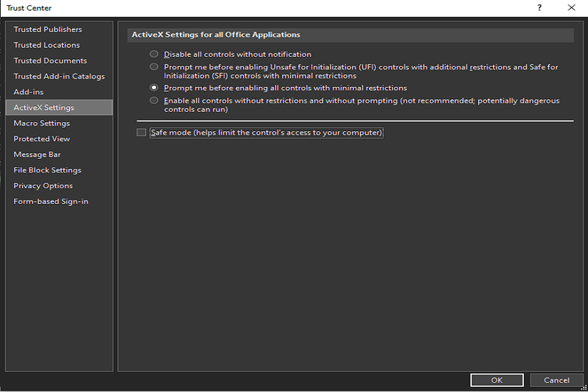Click the Help question mark icon

coord(540,8)
